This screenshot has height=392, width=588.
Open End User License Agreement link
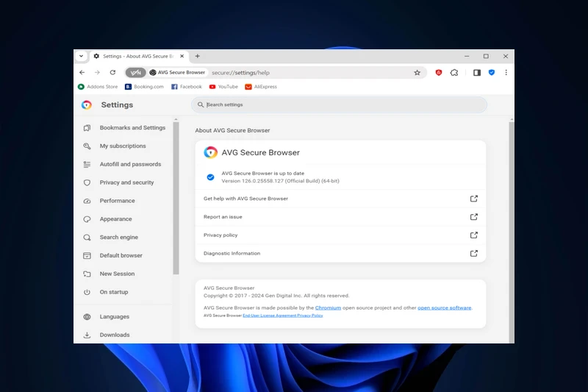point(270,316)
